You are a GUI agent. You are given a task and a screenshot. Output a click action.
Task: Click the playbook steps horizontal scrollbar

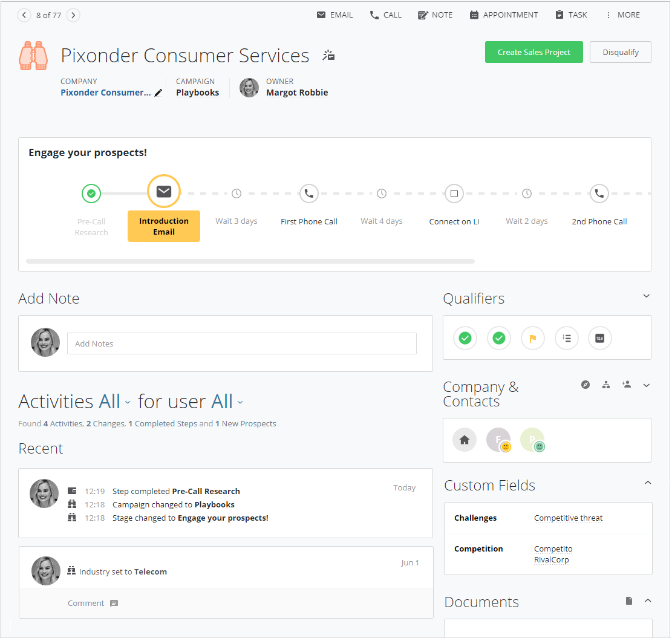click(250, 261)
